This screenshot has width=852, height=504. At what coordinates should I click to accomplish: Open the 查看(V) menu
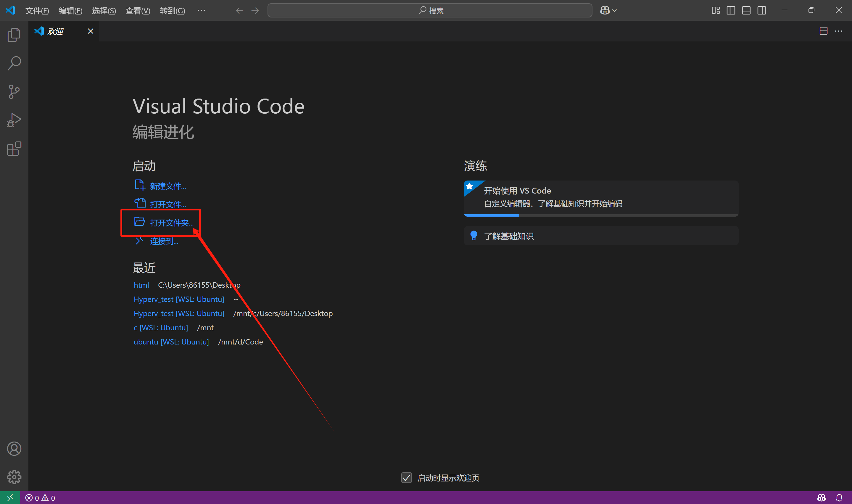(x=138, y=11)
